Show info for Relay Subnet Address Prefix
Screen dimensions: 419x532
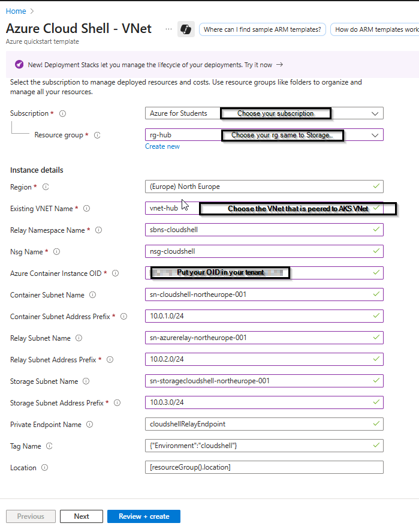tap(110, 360)
